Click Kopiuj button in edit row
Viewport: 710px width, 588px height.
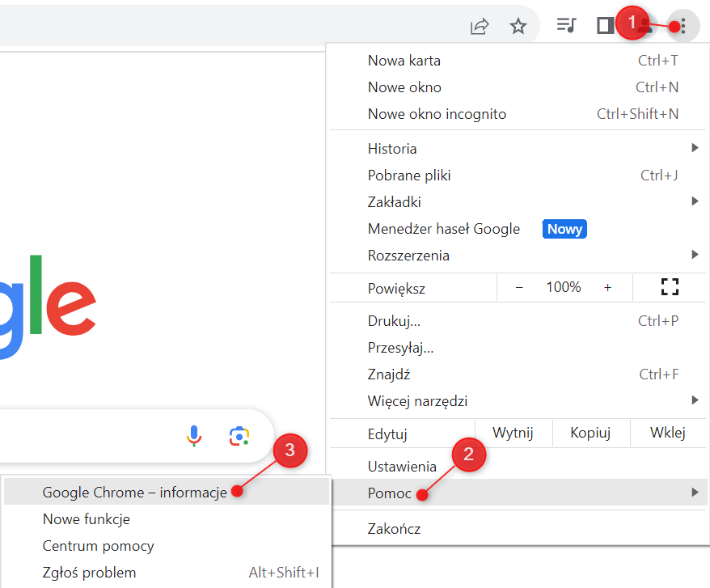pos(590,433)
